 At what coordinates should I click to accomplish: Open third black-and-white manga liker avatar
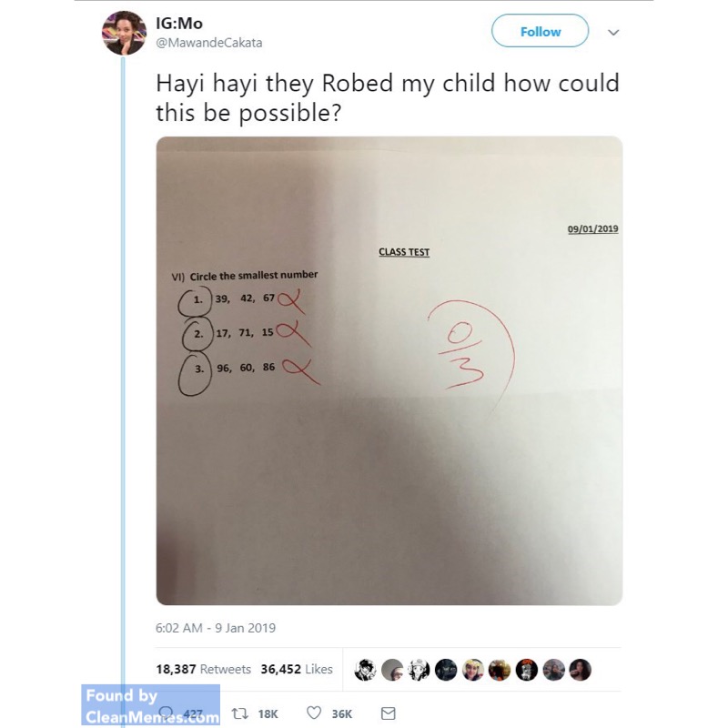click(419, 670)
